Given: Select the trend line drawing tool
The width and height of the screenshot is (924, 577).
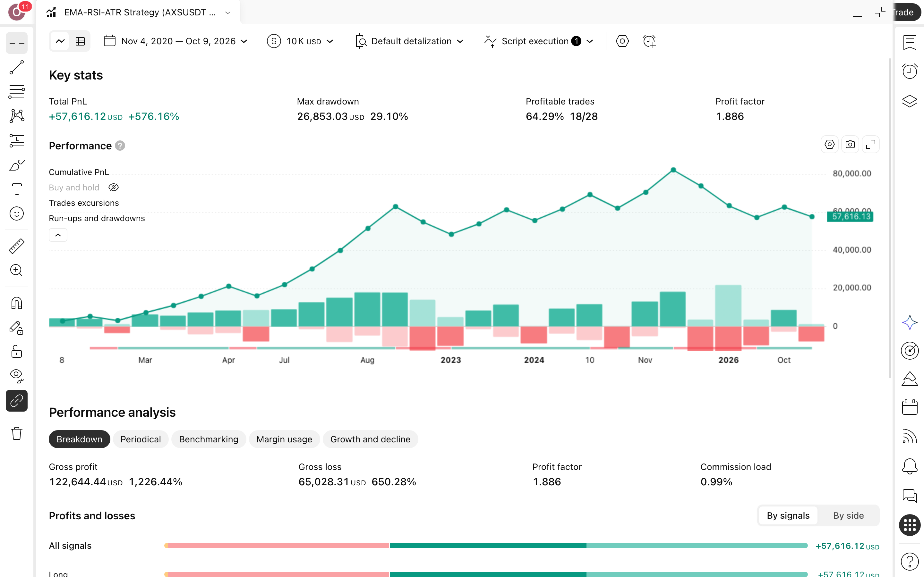Looking at the screenshot, I should point(17,67).
